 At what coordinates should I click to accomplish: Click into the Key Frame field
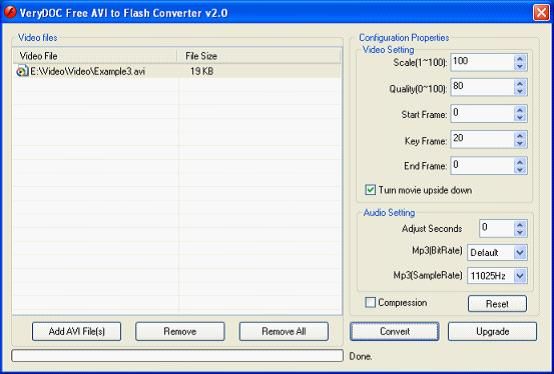[x=482, y=139]
